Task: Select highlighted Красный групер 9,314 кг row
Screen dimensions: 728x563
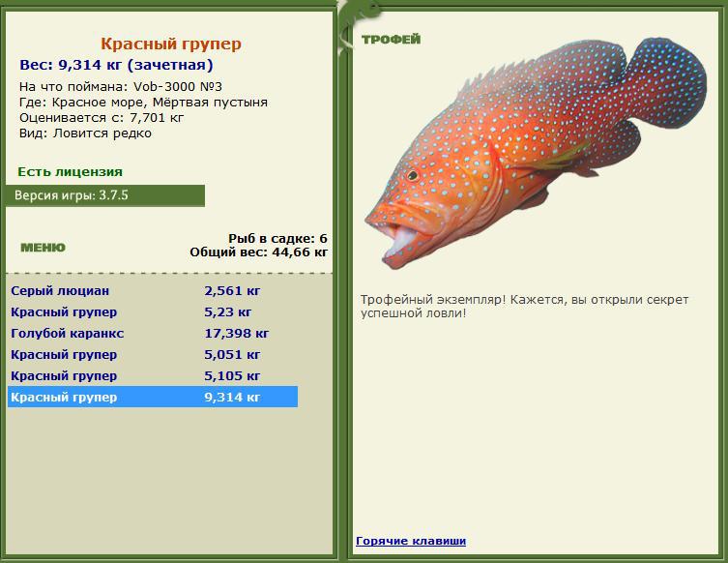Action: click(153, 397)
